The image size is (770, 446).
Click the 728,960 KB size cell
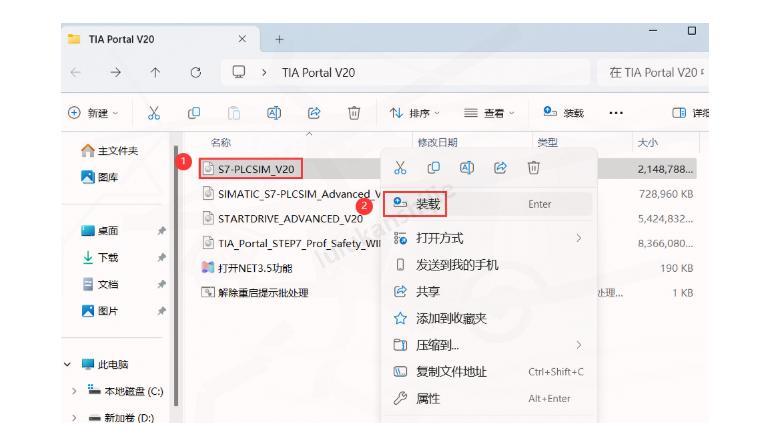pyautogui.click(x=666, y=194)
